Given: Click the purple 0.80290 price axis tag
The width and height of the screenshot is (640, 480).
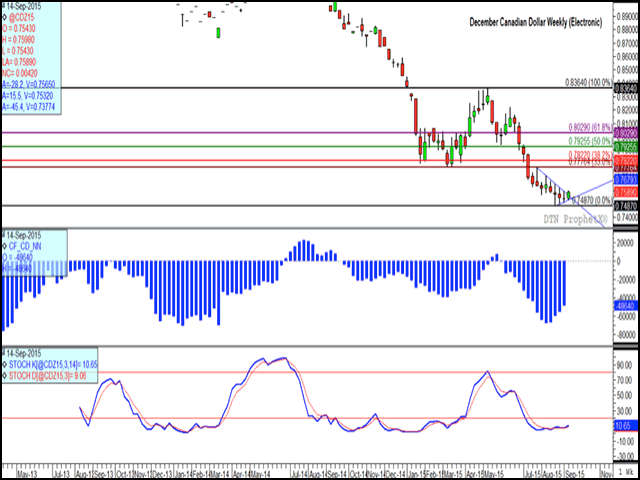Looking at the screenshot, I should (x=627, y=133).
